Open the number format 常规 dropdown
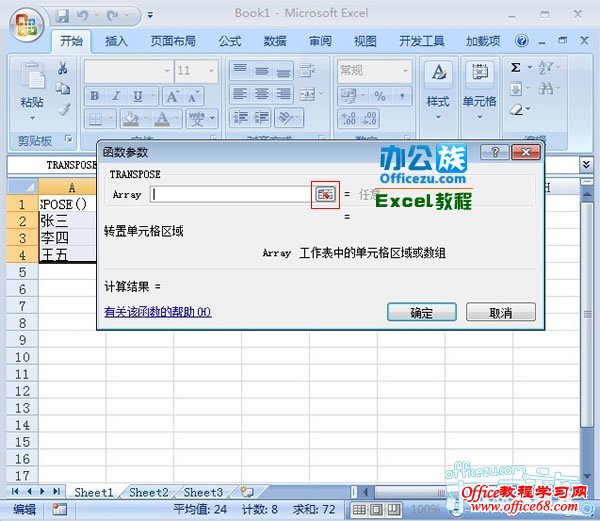This screenshot has height=521, width=600. coord(405,71)
